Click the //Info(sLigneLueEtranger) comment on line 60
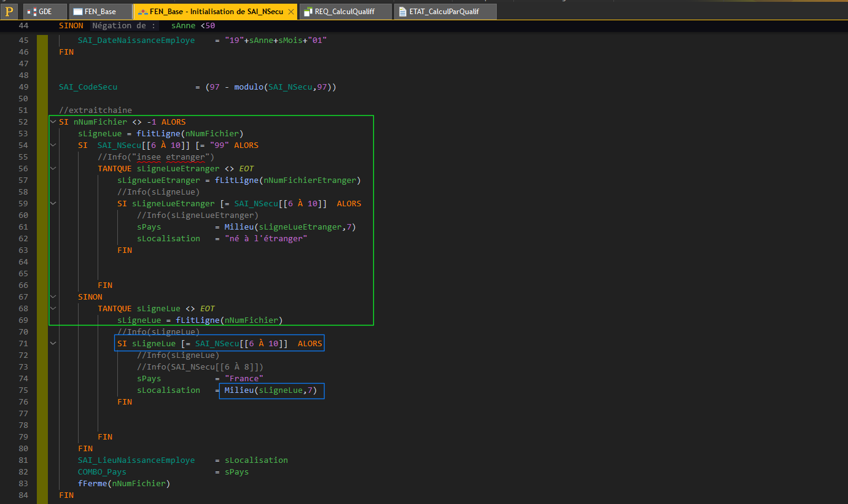The width and height of the screenshot is (848, 504). 198,215
